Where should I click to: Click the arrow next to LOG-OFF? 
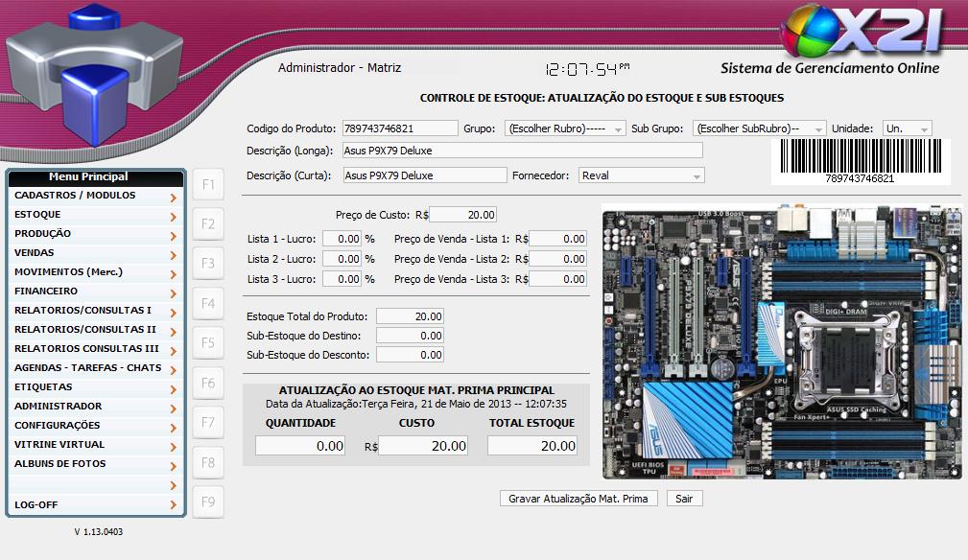(173, 505)
